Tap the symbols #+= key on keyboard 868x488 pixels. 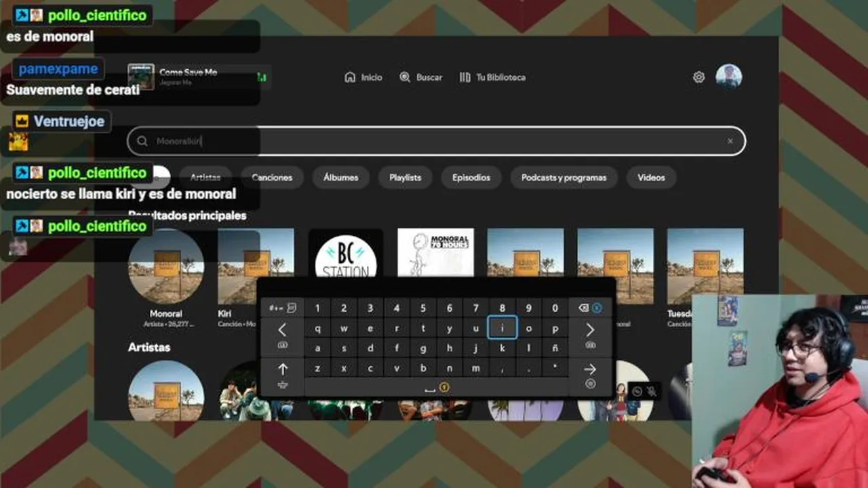click(282, 308)
